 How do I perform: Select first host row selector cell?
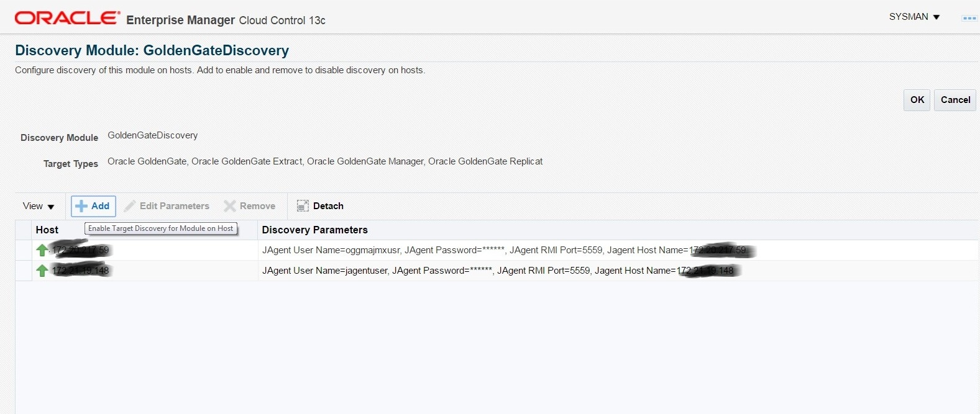coord(24,250)
